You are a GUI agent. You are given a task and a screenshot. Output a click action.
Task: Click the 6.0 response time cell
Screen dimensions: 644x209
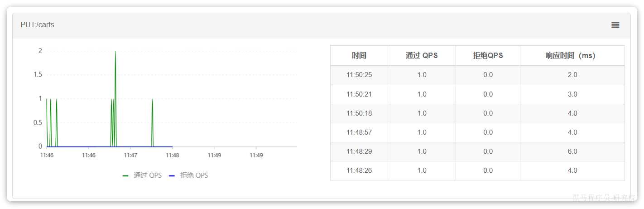click(572, 151)
